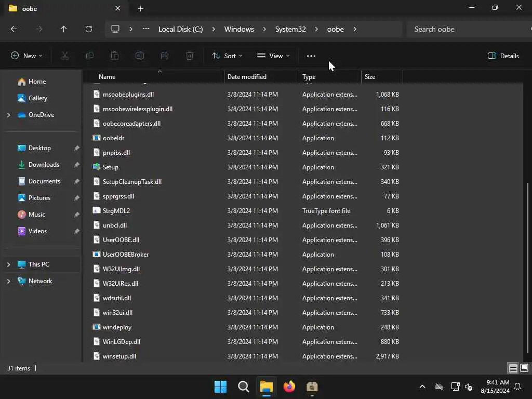Open the Microsoft Store taskbar icon
Screen dimensions: 532x399
coord(312,387)
